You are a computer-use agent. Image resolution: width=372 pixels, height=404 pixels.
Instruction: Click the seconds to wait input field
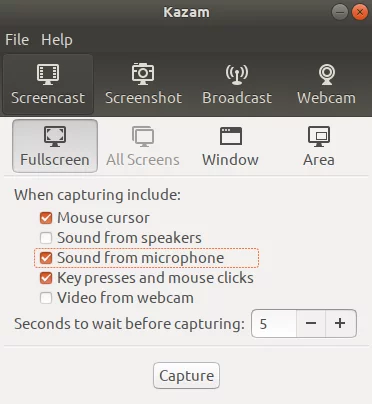click(x=274, y=323)
